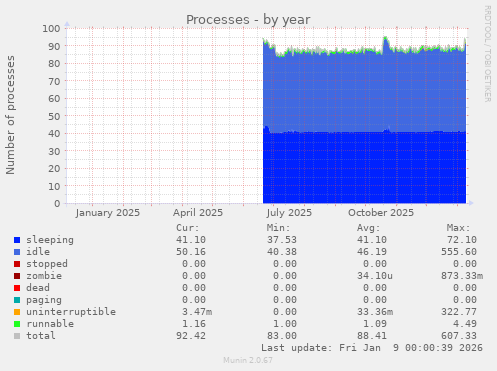497x371 pixels.
Task: Click the zombie legend color swatch
Action: [x=17, y=276]
